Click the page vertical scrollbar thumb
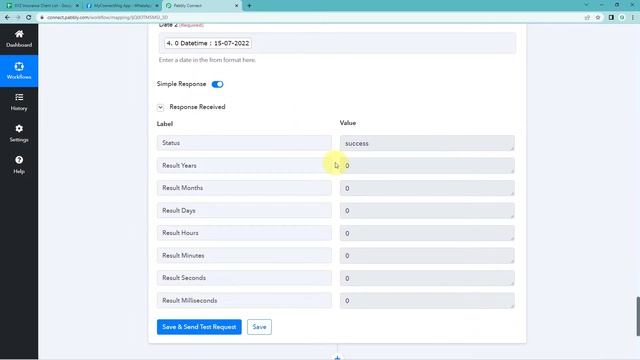Viewport: 640px width, 360px height. pos(638,316)
